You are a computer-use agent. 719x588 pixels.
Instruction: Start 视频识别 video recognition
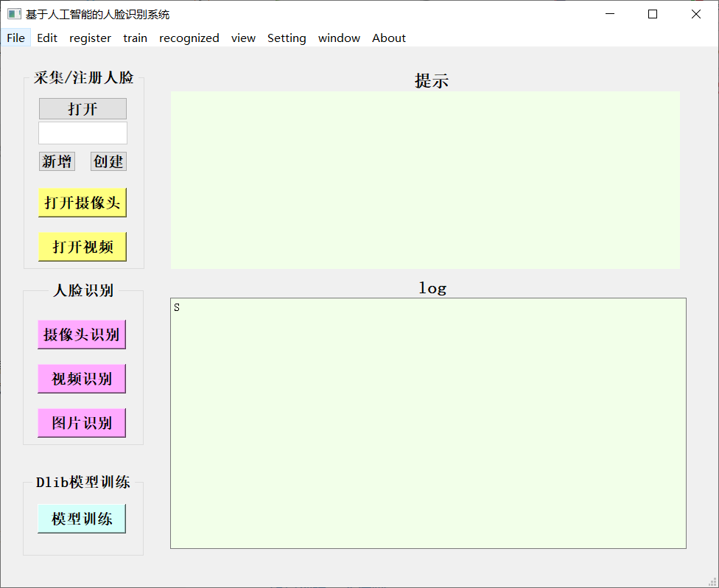[82, 379]
